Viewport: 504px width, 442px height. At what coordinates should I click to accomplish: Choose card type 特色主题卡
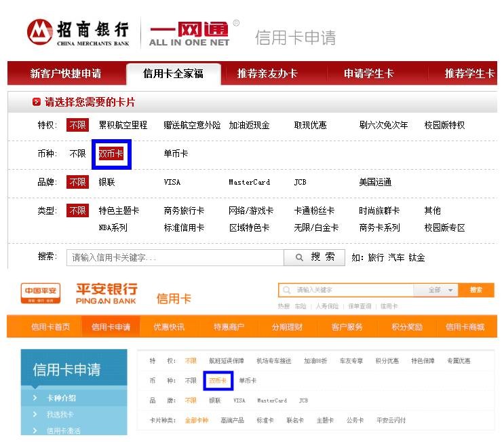[x=119, y=210]
